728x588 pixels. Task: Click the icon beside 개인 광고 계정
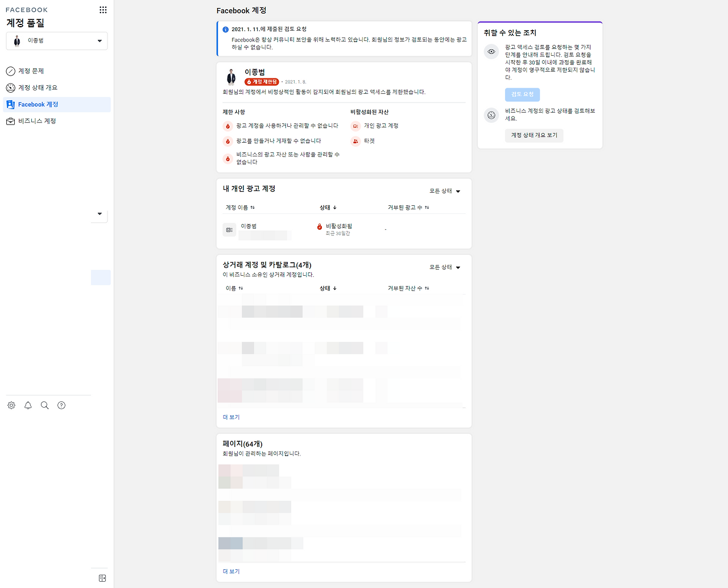[x=355, y=126]
